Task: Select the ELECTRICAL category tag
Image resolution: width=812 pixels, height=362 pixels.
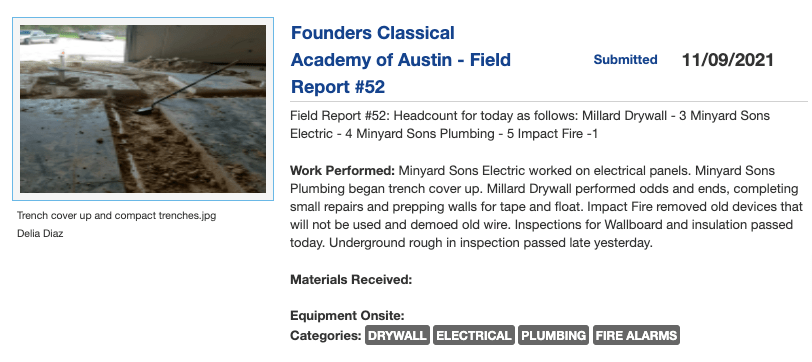Action: (x=474, y=336)
